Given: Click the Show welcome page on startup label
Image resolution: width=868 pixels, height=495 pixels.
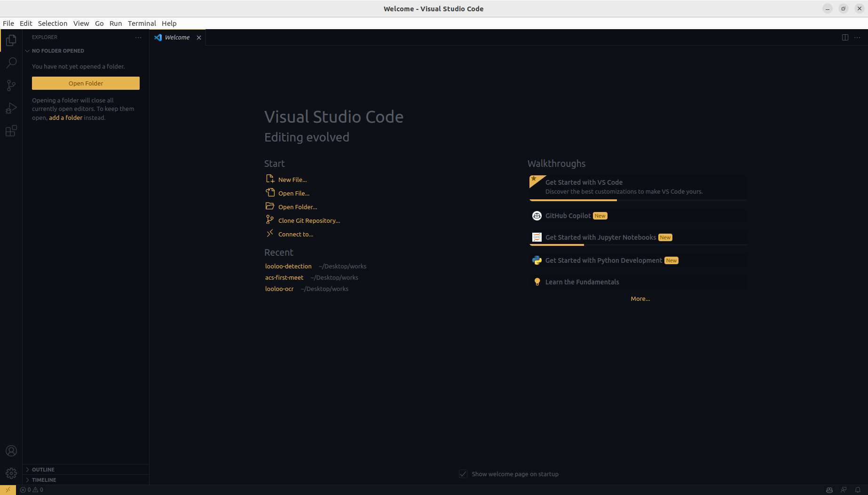Looking at the screenshot, I should (x=515, y=474).
